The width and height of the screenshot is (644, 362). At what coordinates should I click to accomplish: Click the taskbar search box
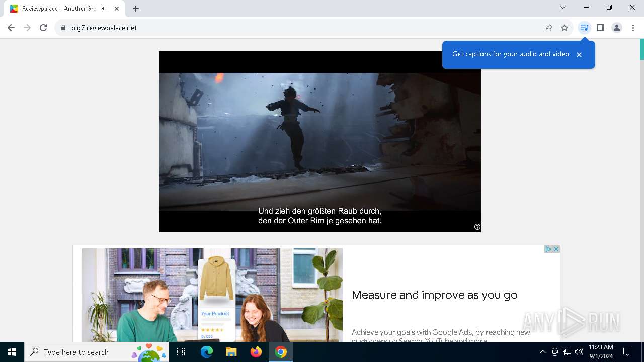pos(97,352)
